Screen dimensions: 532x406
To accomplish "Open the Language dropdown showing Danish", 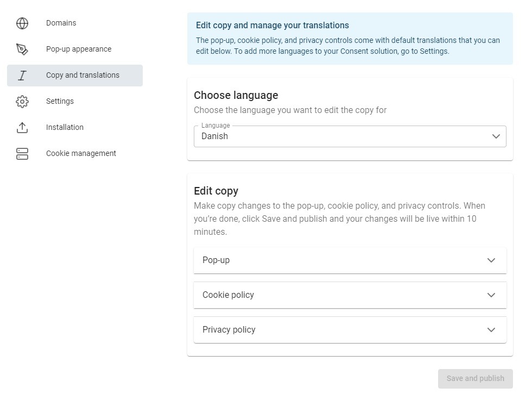I will click(x=342, y=136).
